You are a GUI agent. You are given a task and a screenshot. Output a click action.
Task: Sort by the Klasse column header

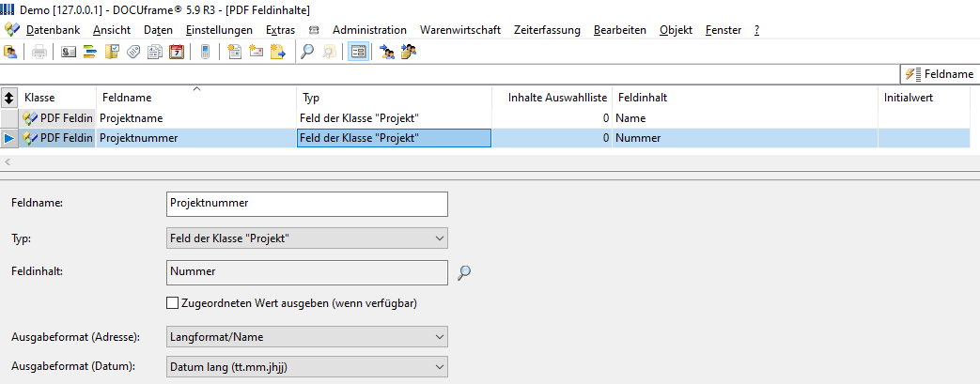click(x=57, y=98)
